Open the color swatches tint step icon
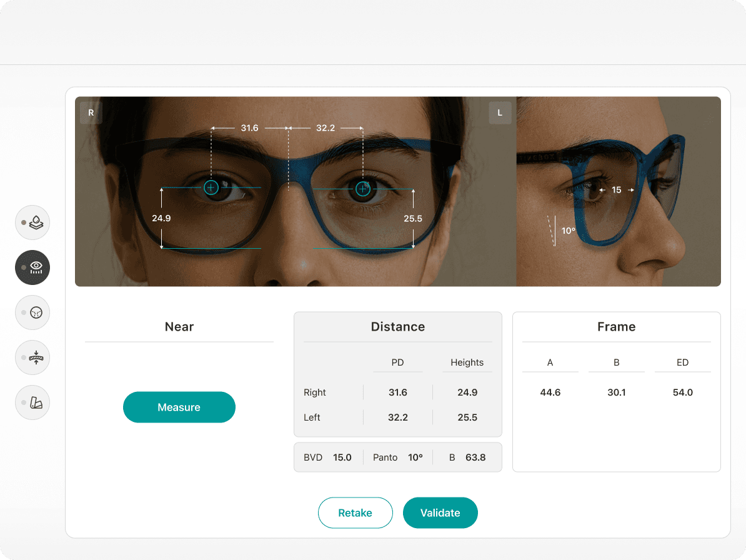This screenshot has width=746, height=560. point(32,402)
